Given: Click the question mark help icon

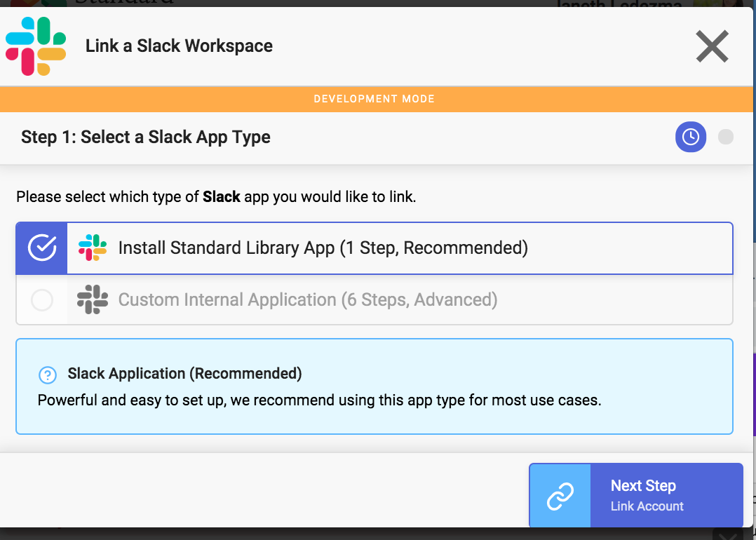Looking at the screenshot, I should (x=47, y=374).
